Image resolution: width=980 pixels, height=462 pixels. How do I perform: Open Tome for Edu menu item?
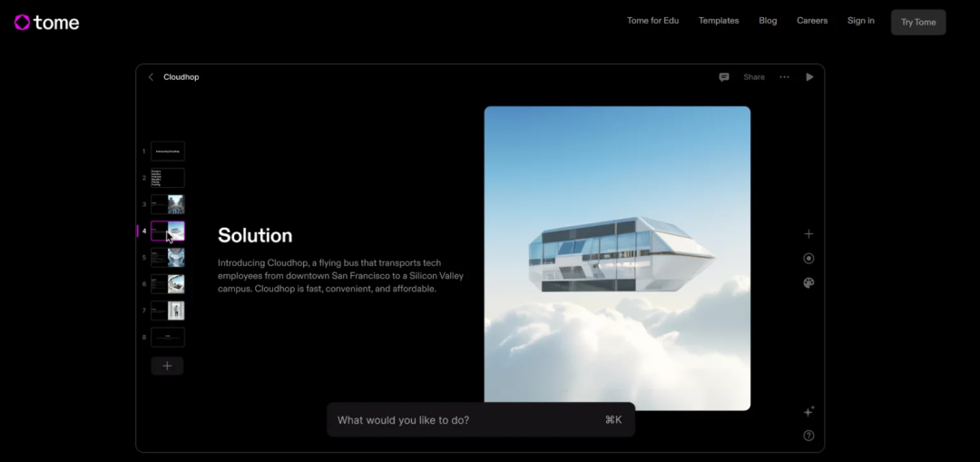(x=652, y=21)
